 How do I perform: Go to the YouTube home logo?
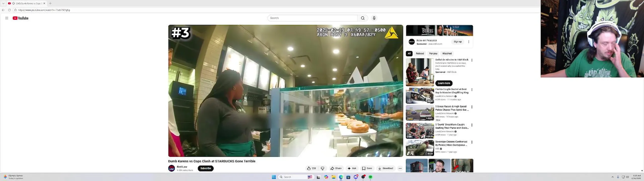coord(21,18)
